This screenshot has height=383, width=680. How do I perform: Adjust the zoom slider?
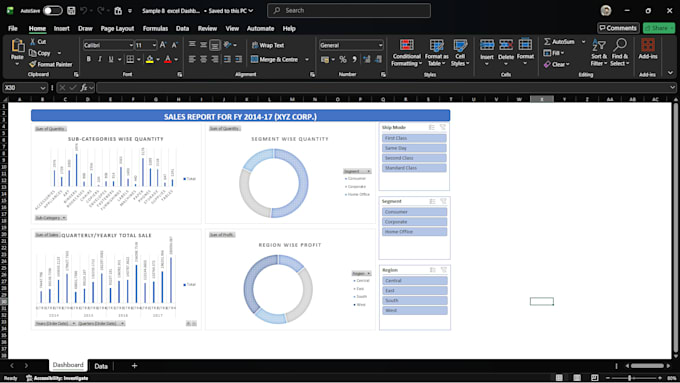[630, 378]
